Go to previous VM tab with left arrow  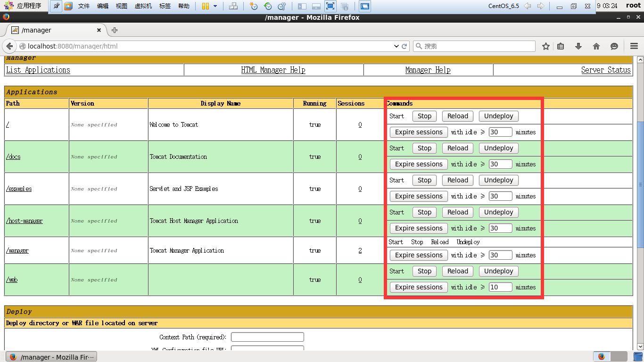coord(528,6)
